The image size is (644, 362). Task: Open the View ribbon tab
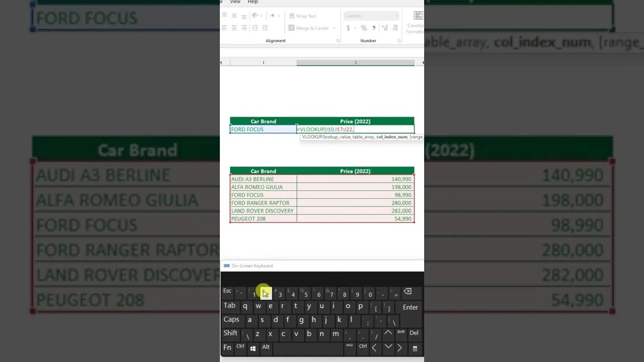(235, 2)
